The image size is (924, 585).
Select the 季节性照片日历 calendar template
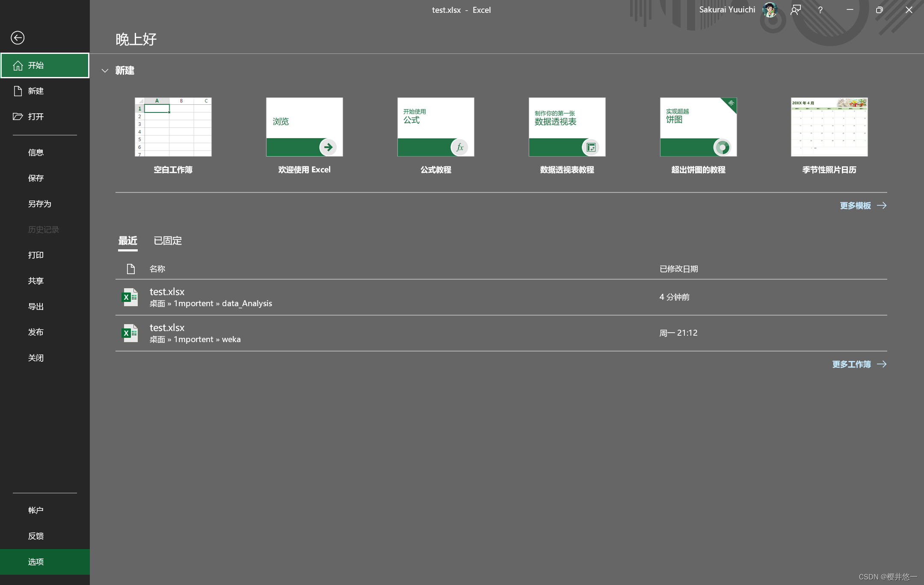point(829,127)
